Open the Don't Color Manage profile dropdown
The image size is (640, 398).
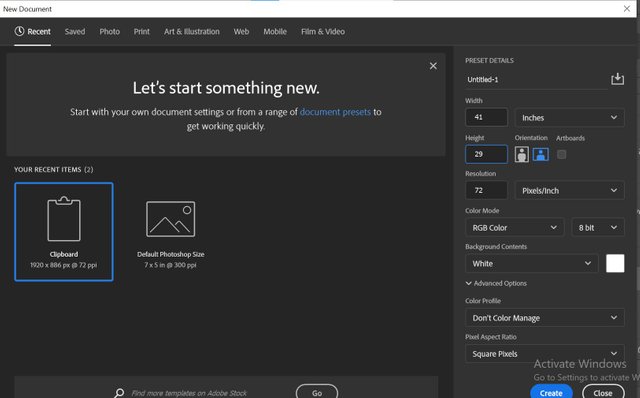[x=544, y=318]
